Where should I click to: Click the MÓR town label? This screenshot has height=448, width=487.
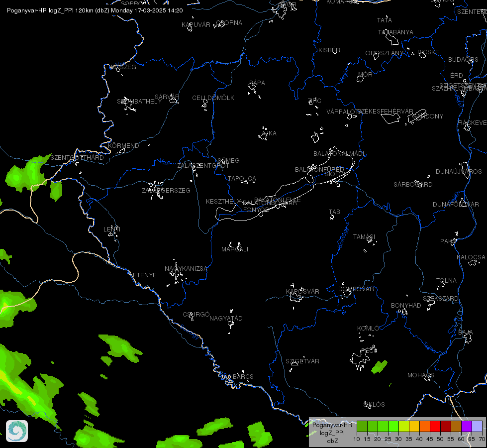(365, 75)
